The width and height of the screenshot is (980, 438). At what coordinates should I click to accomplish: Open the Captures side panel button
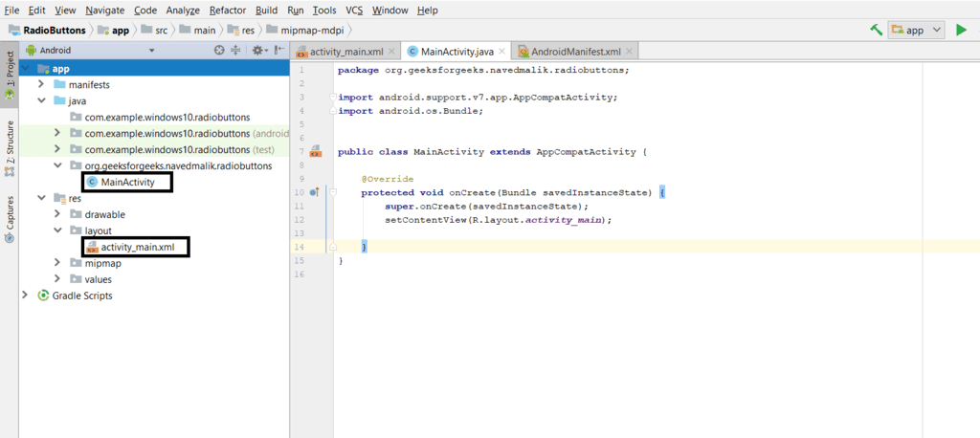(x=10, y=218)
